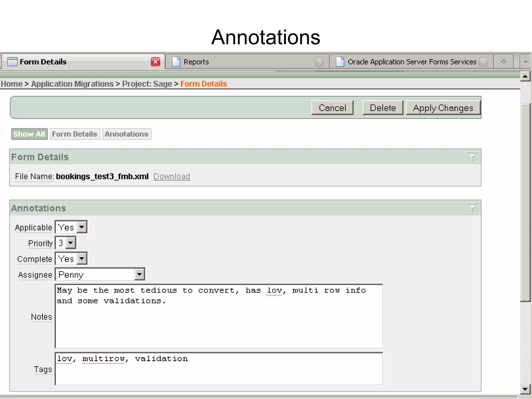The width and height of the screenshot is (532, 399).
Task: Click top arrow icon in Form Details header
Action: [472, 157]
